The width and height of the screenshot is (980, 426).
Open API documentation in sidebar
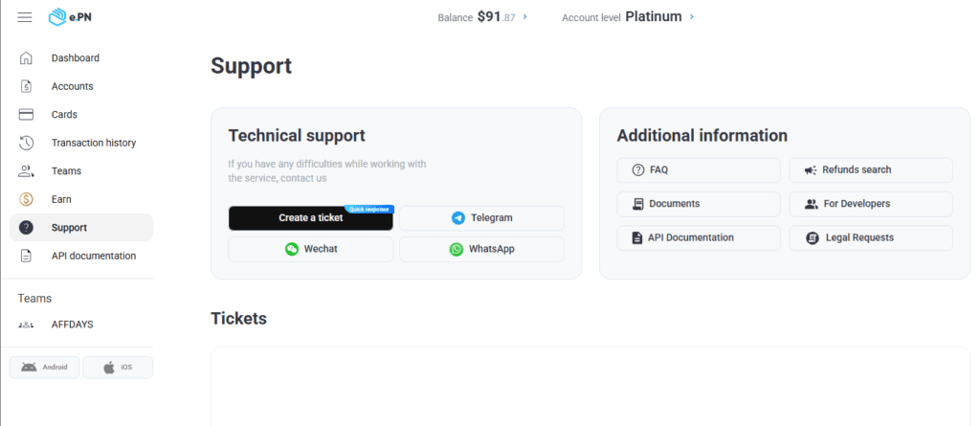point(93,256)
